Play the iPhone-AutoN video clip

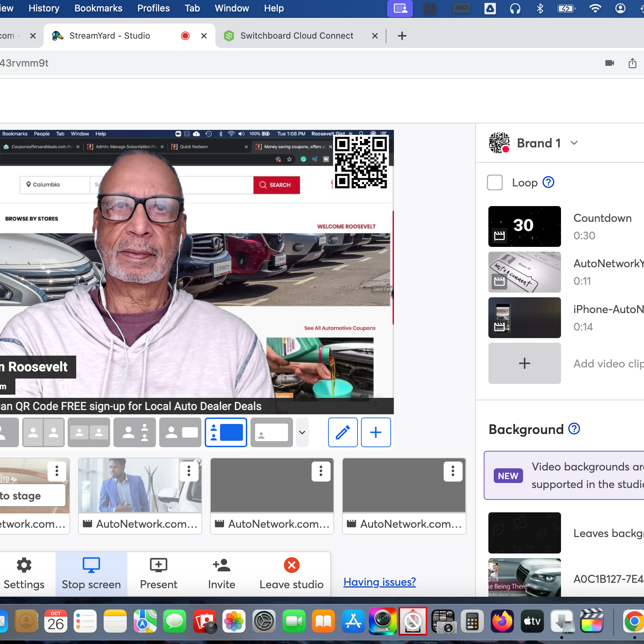point(525,318)
